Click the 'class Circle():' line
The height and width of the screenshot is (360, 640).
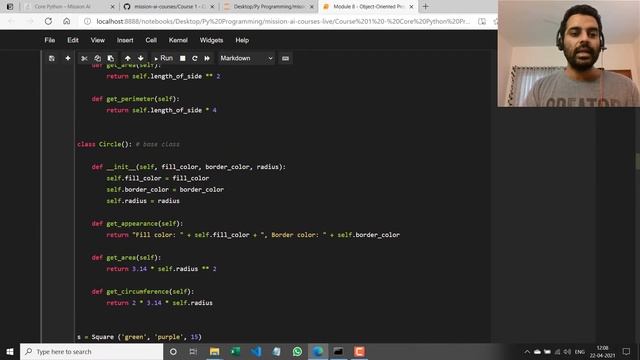[x=128, y=144]
